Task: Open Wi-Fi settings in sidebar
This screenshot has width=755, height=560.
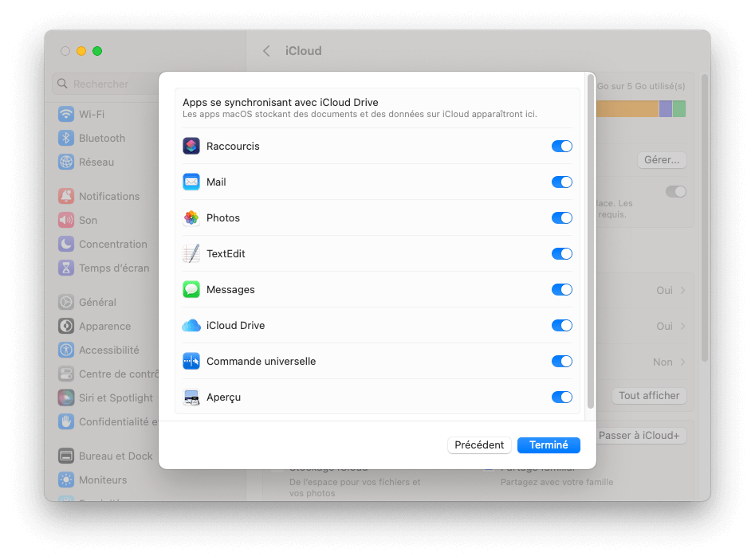Action: (92, 114)
